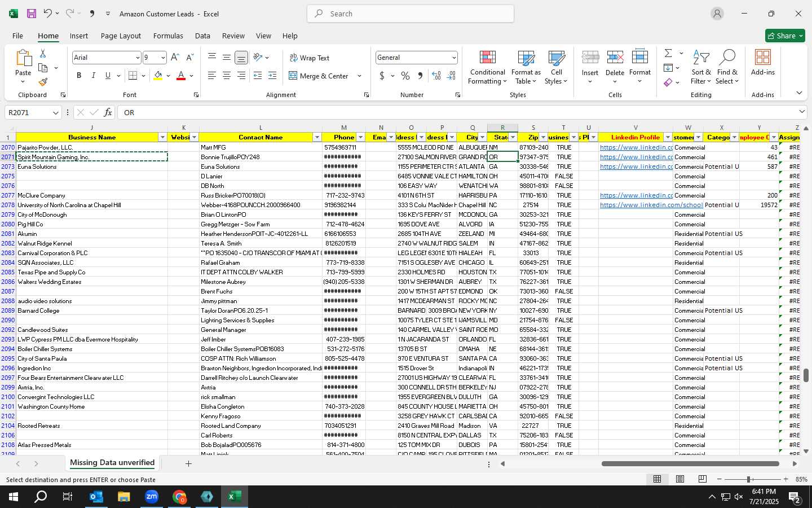This screenshot has width=812, height=508.
Task: Apply Comma Style number format
Action: pos(420,76)
